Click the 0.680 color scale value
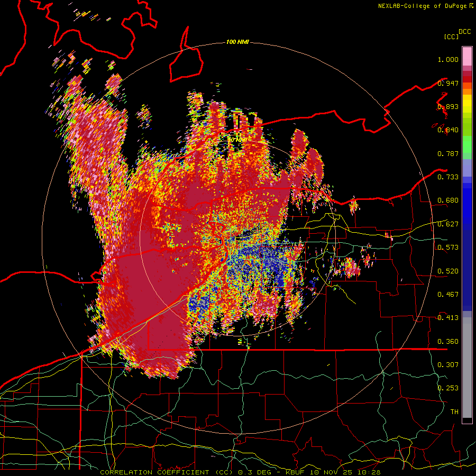This screenshot has height=476, width=476. click(448, 200)
